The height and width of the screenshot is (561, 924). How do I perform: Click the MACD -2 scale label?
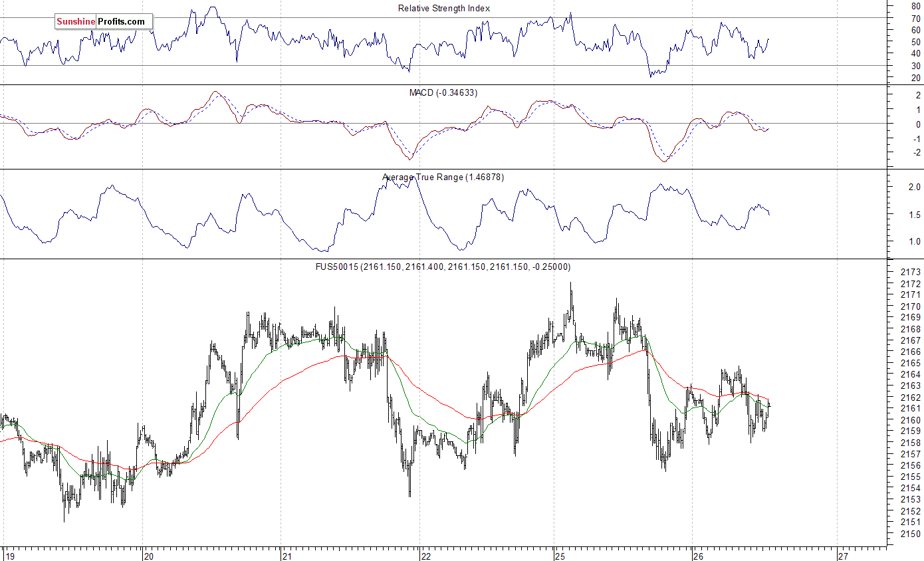916,153
